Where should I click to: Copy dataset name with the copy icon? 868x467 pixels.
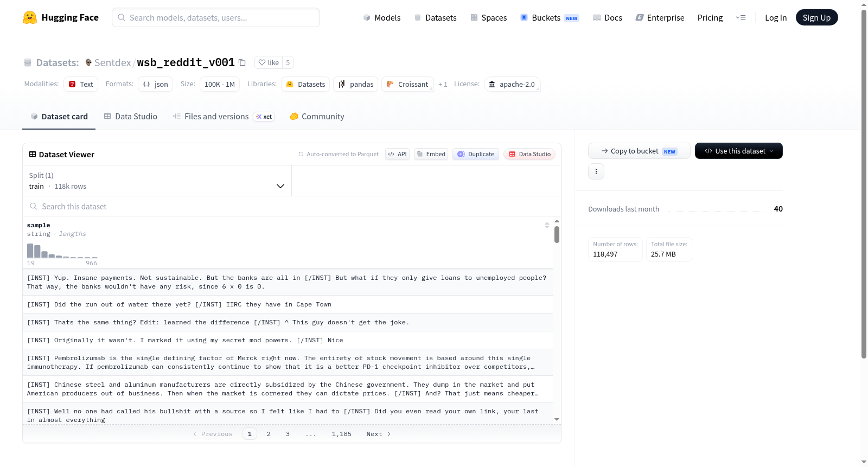pos(242,62)
